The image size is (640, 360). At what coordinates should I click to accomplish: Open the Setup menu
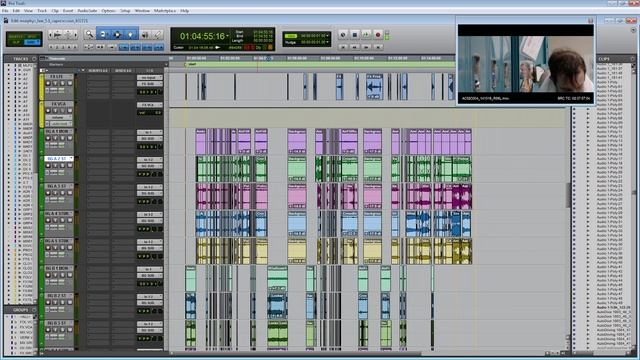coord(125,11)
